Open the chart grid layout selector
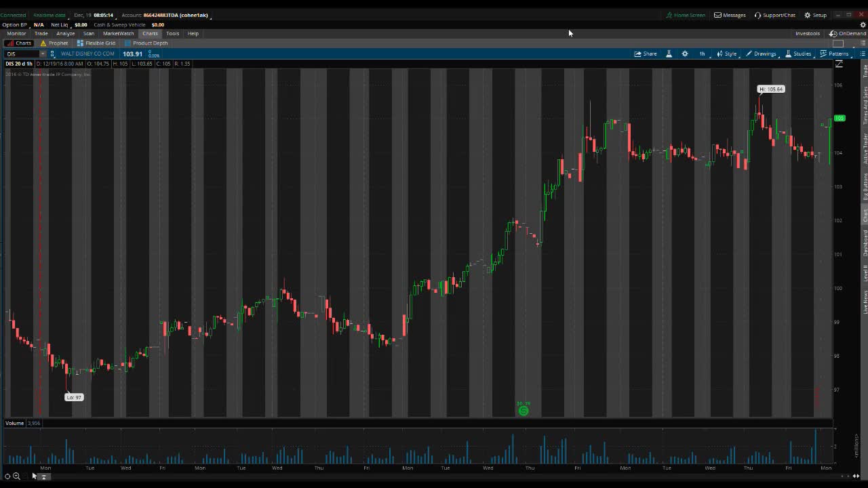The width and height of the screenshot is (868, 488). pyautogui.click(x=838, y=43)
